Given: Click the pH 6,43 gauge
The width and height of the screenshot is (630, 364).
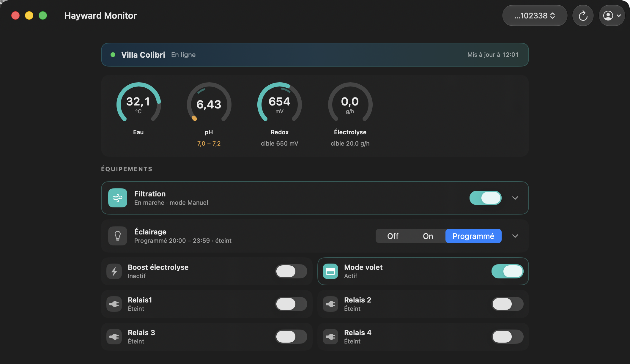Looking at the screenshot, I should [209, 102].
